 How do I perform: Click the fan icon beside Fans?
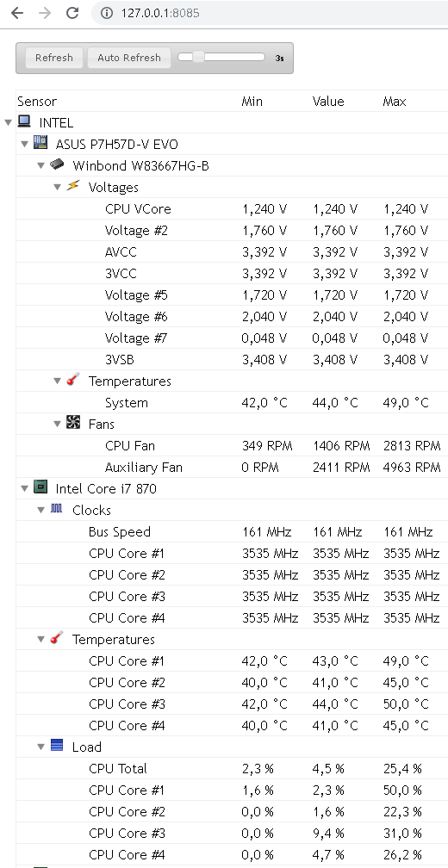(x=73, y=422)
